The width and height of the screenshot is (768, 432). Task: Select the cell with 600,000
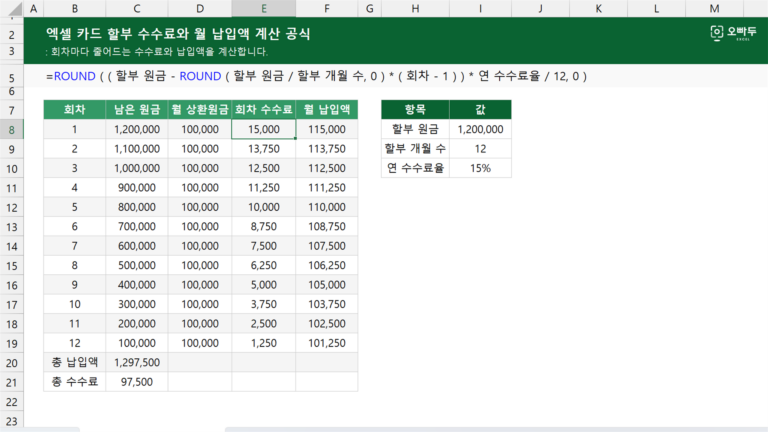click(x=137, y=246)
